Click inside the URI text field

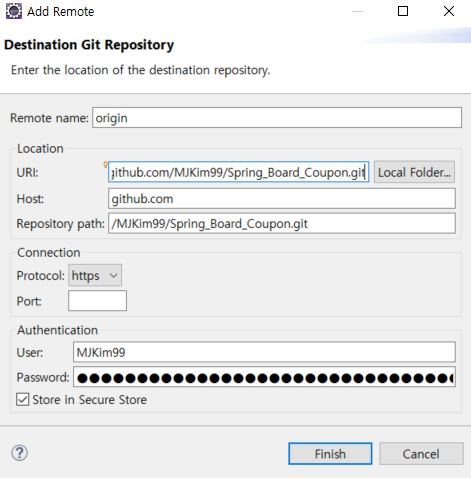click(238, 172)
